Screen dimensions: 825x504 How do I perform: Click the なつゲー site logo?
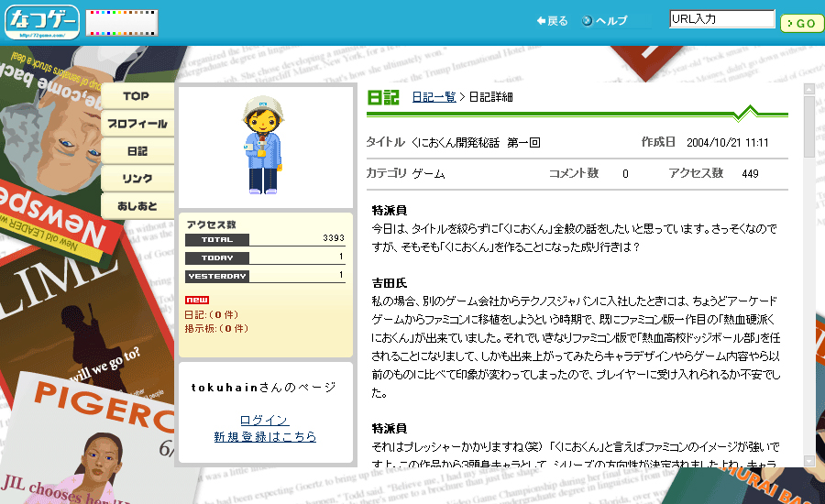coord(42,22)
